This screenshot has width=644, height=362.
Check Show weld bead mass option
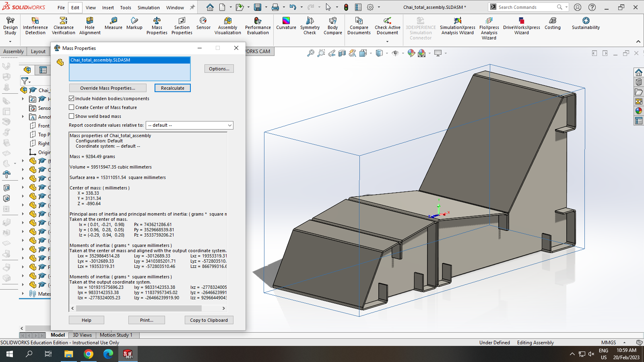point(72,116)
